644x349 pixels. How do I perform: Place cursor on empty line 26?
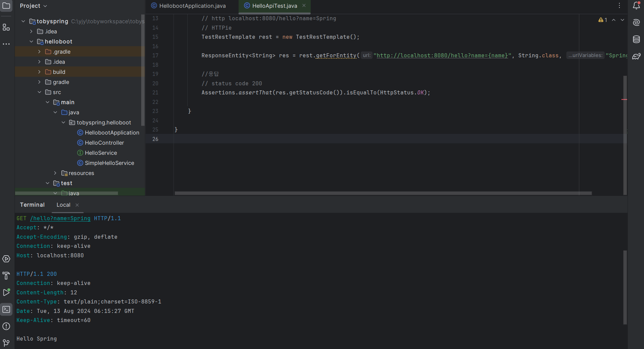pyautogui.click(x=398, y=139)
